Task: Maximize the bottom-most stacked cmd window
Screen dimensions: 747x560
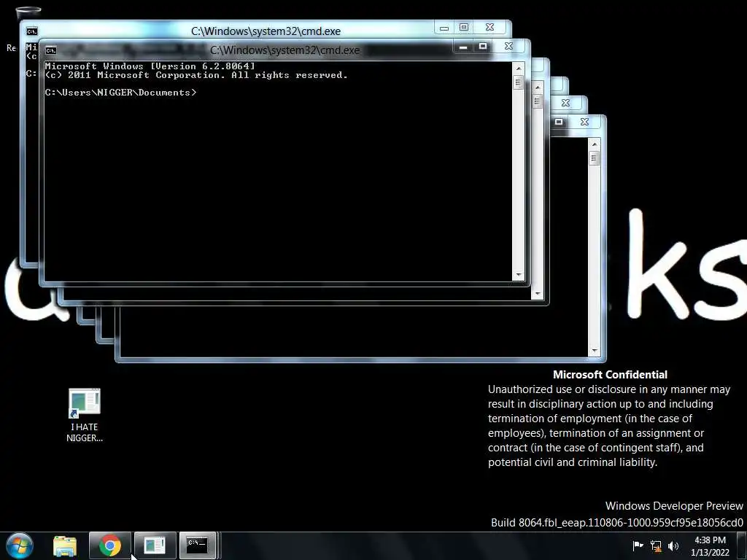Action: (x=559, y=122)
